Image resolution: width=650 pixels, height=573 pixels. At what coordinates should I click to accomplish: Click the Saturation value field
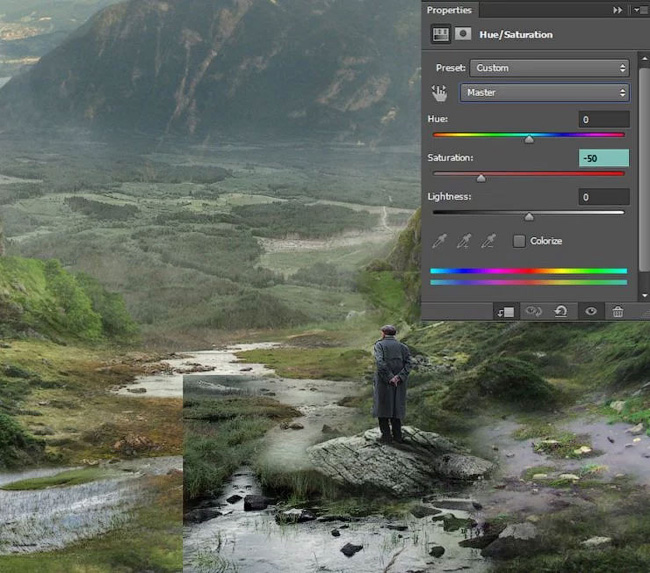tap(604, 158)
